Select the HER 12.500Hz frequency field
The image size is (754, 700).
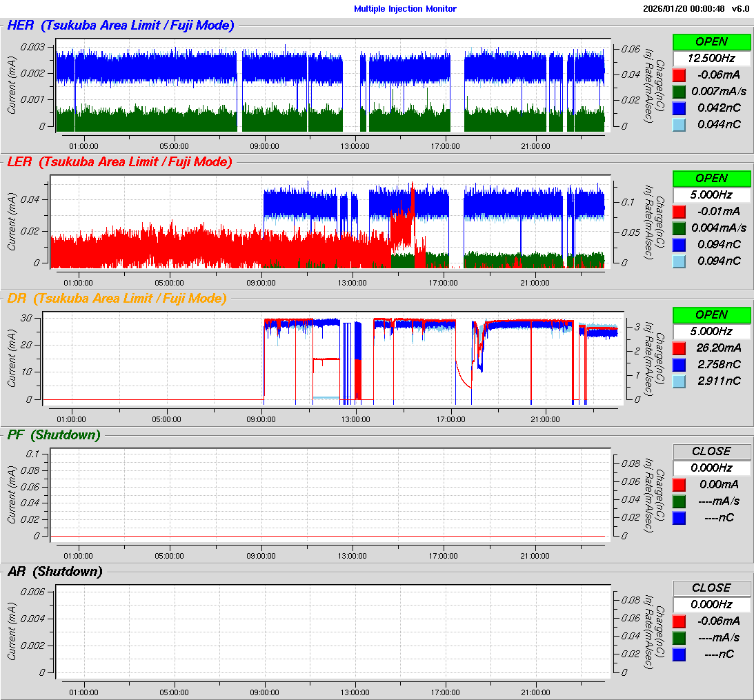click(711, 58)
